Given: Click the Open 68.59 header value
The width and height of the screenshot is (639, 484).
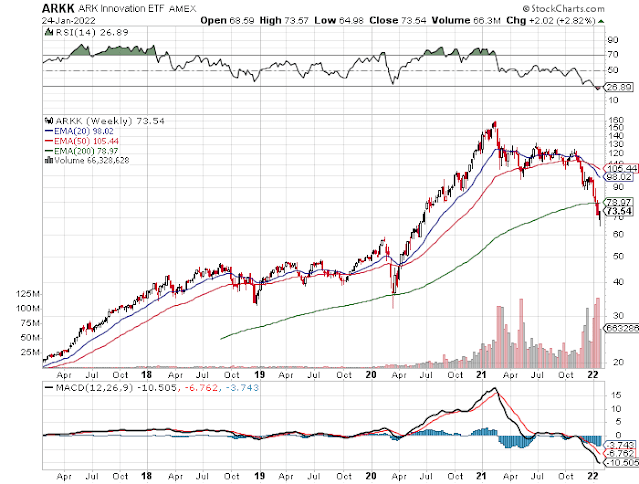Looking at the screenshot, I should tap(227, 20).
